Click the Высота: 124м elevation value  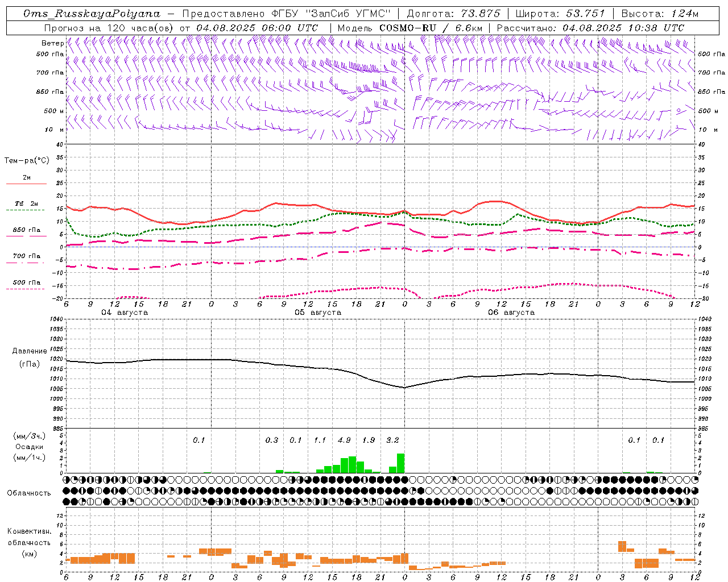(660, 14)
